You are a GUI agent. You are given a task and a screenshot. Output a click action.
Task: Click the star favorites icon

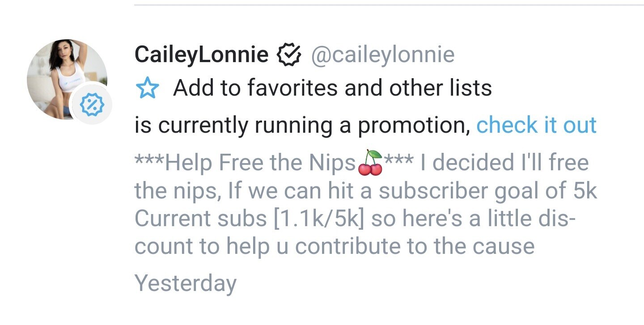pos(147,89)
